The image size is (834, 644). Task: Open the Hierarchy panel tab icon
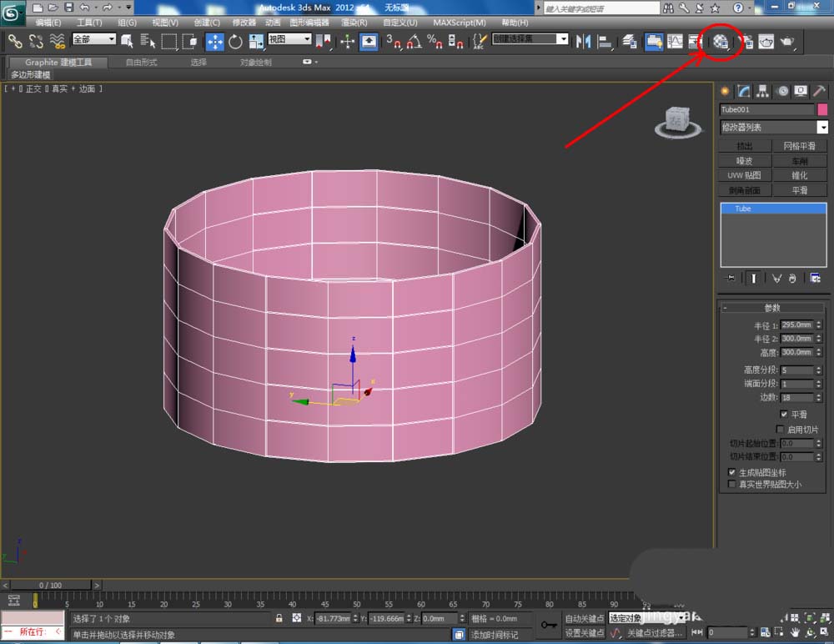762,91
